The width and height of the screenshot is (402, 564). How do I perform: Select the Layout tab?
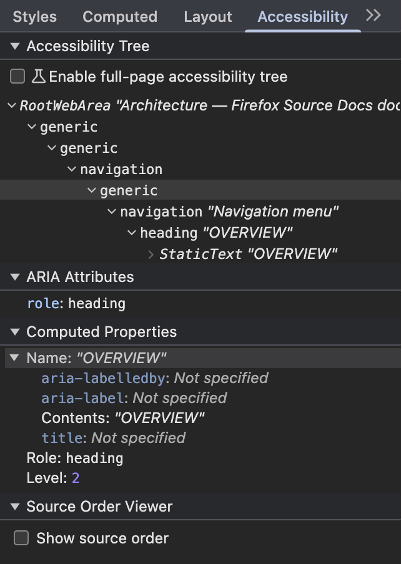208,17
